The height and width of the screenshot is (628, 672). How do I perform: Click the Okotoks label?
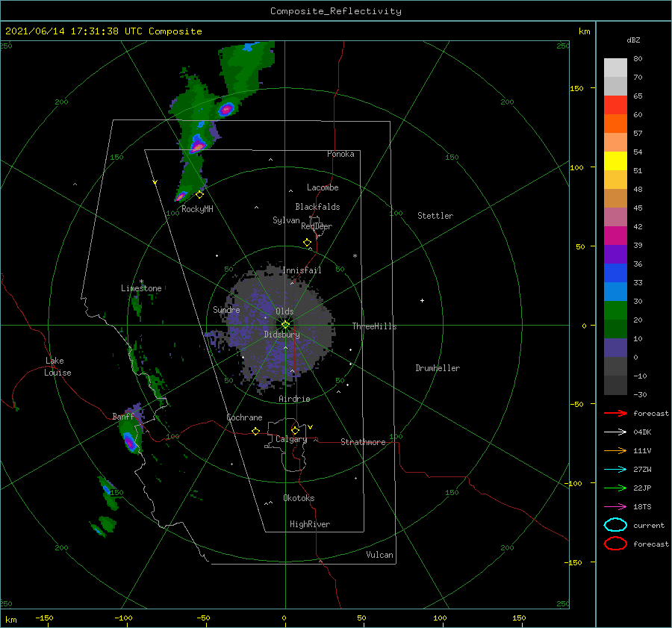click(299, 497)
